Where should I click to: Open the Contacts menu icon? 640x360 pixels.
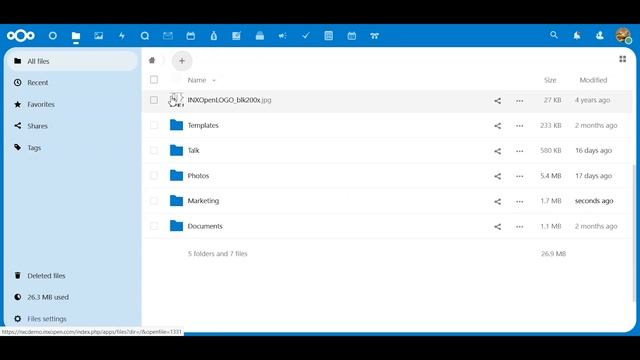tap(600, 36)
